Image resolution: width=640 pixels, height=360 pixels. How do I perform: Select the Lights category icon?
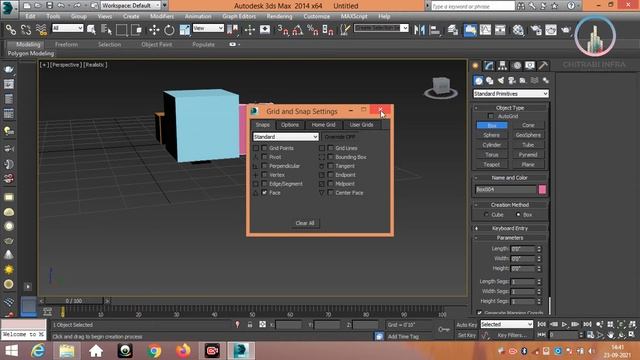[x=500, y=80]
